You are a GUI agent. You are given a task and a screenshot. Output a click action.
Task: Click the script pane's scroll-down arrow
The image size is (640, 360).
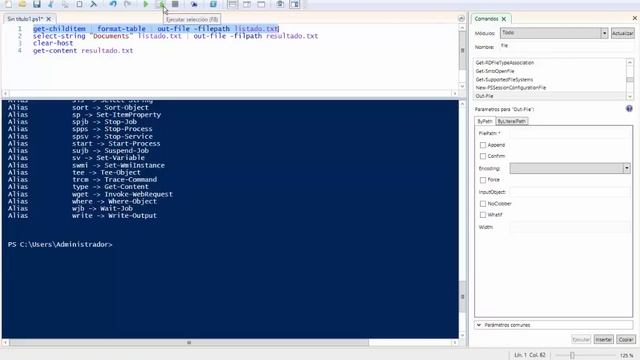[x=462, y=86]
